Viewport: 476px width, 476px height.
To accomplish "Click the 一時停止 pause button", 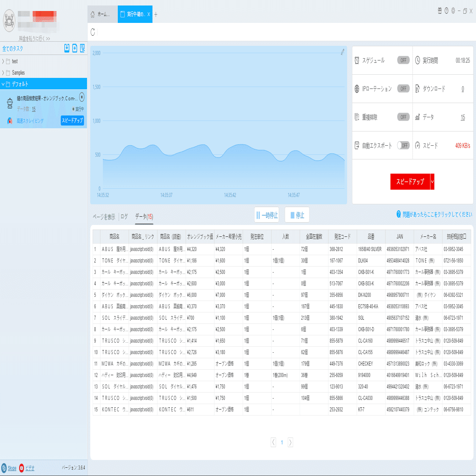I will pos(267,215).
